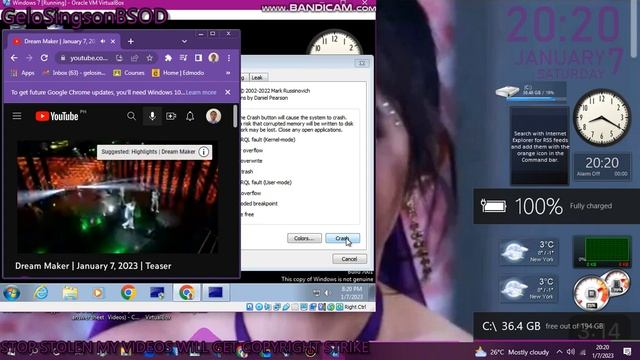Click the 100% Fully charged battery gadget
The image size is (640, 360).
pyautogui.click(x=556, y=206)
